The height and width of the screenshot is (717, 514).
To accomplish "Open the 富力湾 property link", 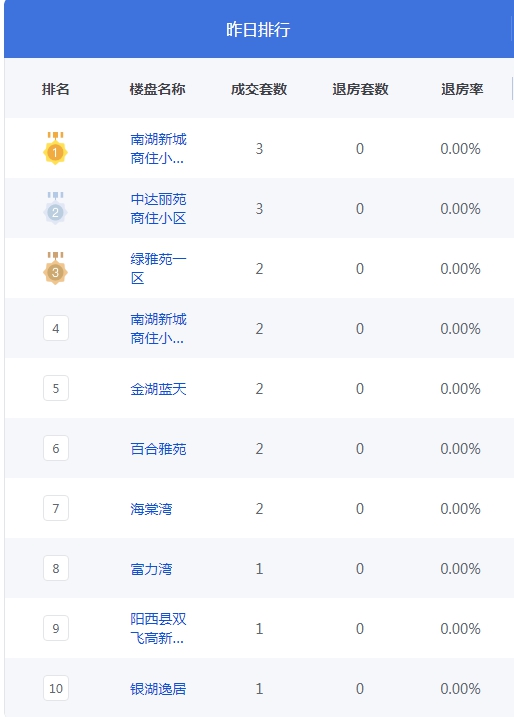I will [x=151, y=569].
